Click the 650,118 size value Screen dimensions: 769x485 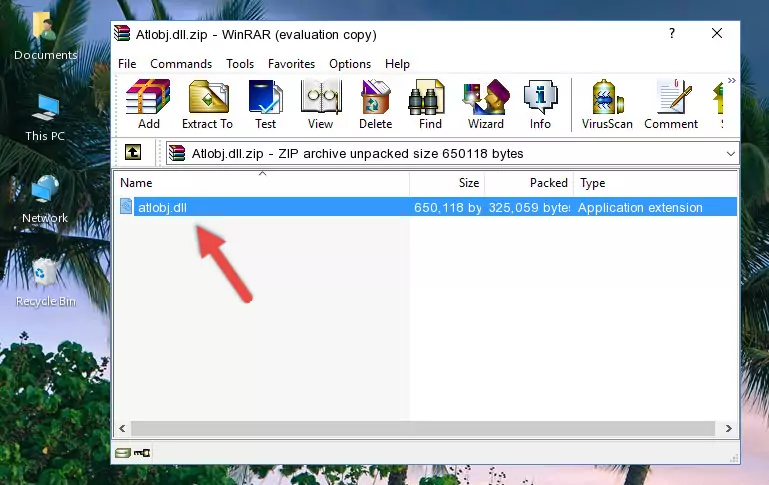[447, 207]
